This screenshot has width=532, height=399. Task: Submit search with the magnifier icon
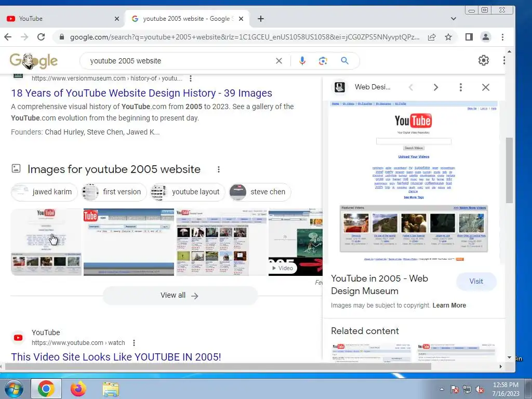345,61
